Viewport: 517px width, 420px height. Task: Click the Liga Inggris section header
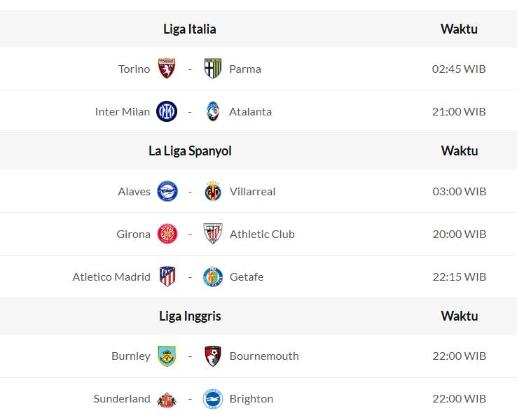point(190,316)
